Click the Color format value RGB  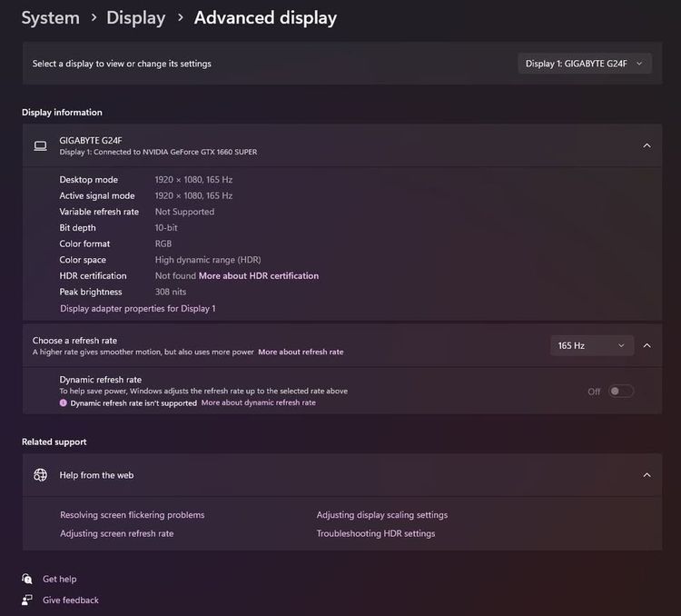click(x=163, y=243)
